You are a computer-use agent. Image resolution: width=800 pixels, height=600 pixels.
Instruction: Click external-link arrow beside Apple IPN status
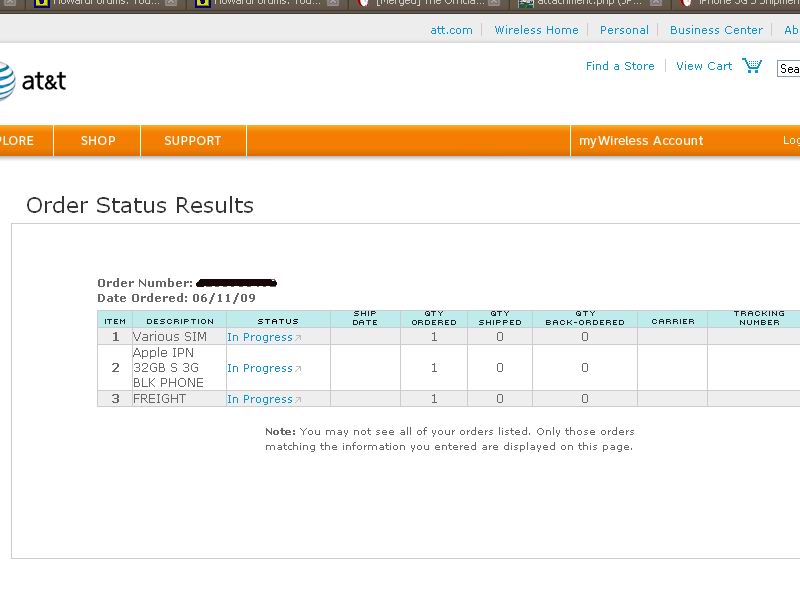[x=298, y=369]
